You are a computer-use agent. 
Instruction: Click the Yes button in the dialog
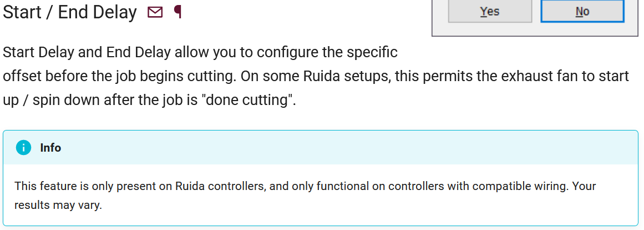pyautogui.click(x=490, y=12)
